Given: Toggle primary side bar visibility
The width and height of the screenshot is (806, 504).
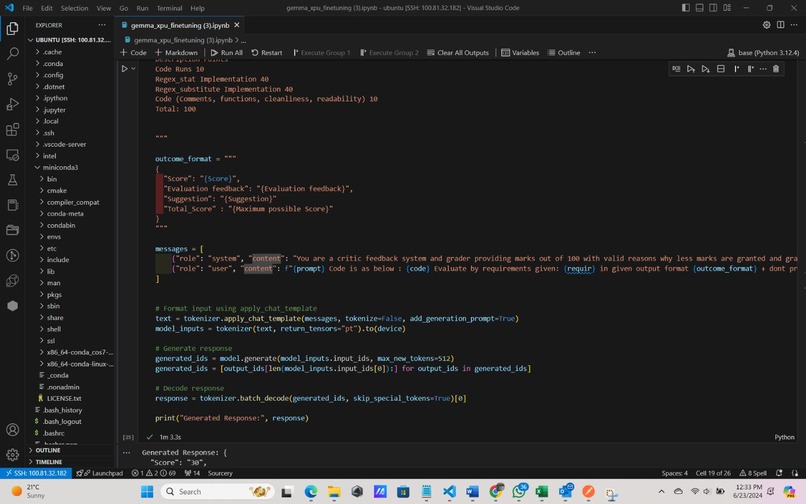Looking at the screenshot, I should pos(686,8).
